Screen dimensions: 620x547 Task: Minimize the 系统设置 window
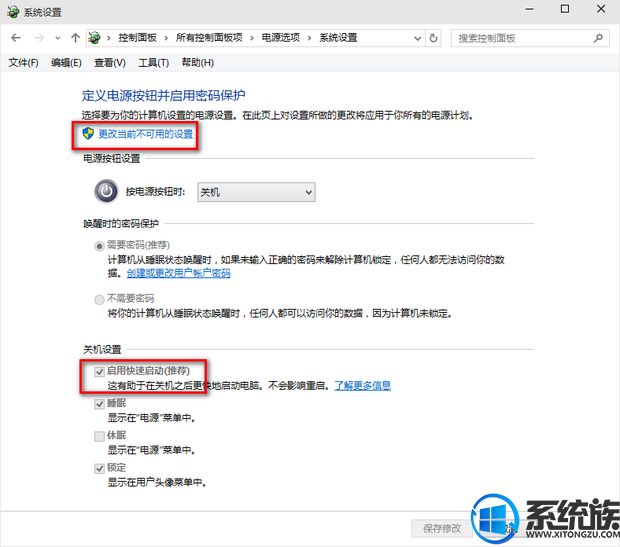[529, 9]
